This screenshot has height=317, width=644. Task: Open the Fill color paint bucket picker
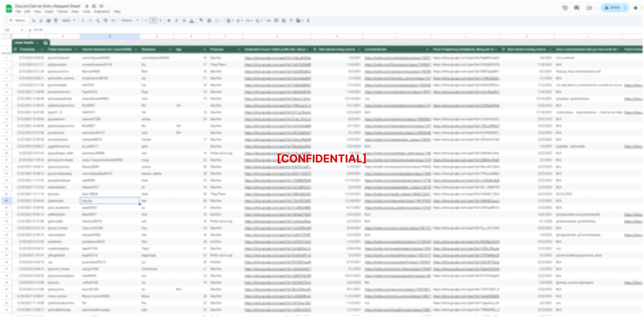(x=201, y=21)
